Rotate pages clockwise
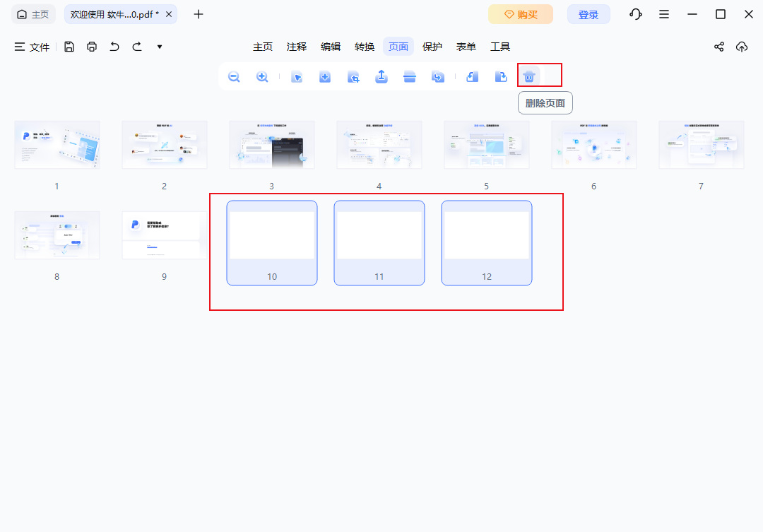The width and height of the screenshot is (763, 532). point(501,77)
